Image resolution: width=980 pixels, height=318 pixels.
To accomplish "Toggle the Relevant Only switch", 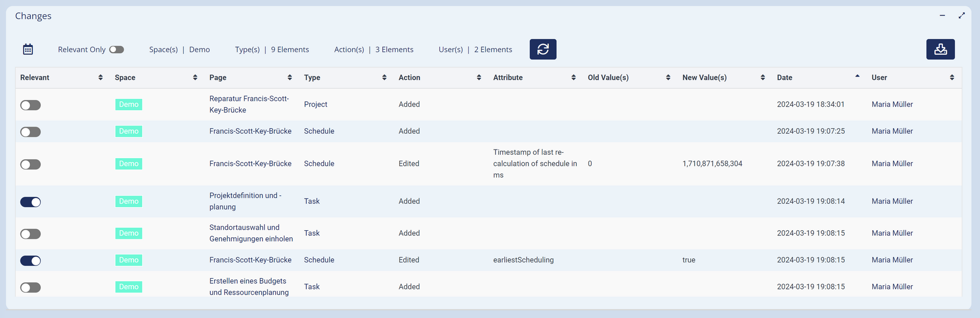I will [x=116, y=50].
